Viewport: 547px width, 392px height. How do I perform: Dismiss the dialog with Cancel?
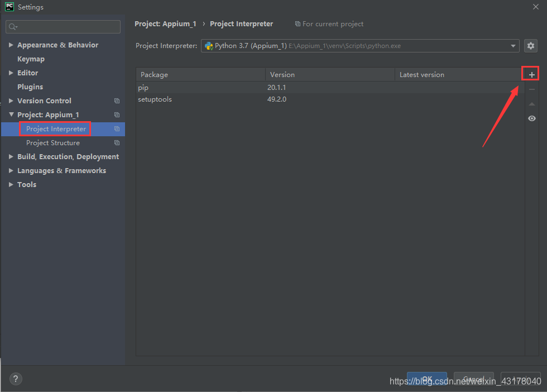pyautogui.click(x=473, y=379)
